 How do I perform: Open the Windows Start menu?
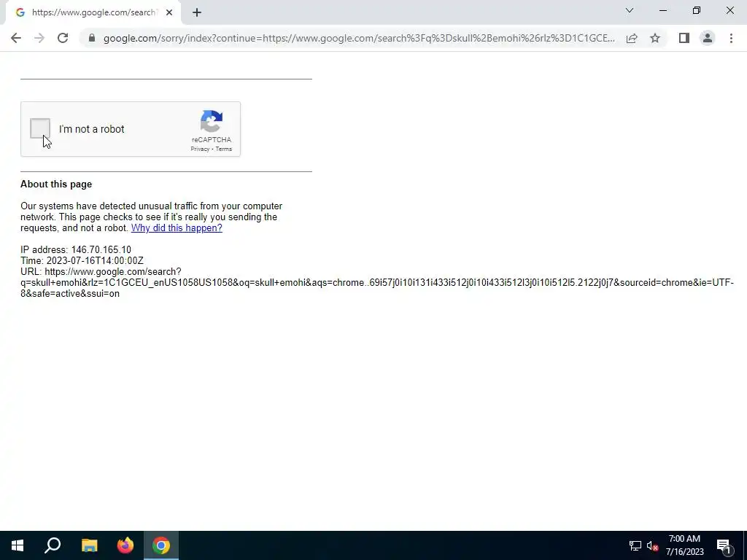click(18, 545)
